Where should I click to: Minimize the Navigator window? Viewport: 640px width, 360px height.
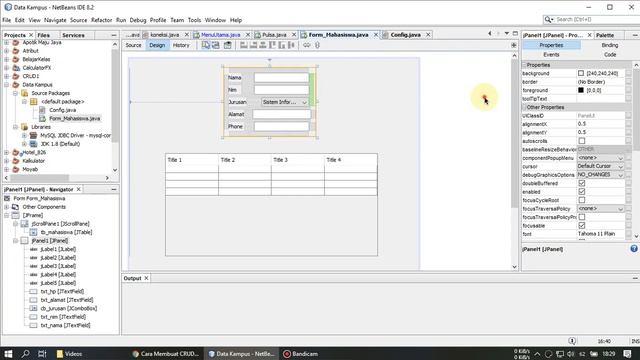point(114,189)
